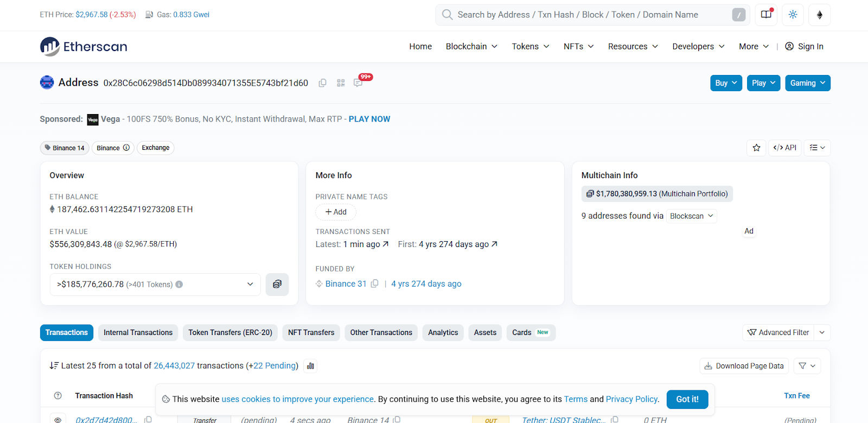Viewport: 868px width, 423px height.
Task: Click the Advanced Filter button
Action: coord(778,332)
